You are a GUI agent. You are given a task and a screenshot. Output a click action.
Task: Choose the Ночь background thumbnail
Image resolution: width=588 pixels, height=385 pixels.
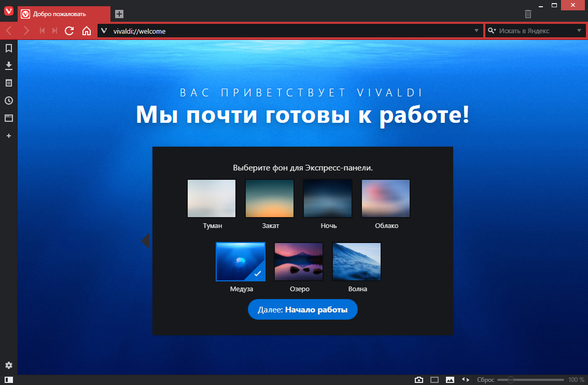pyautogui.click(x=328, y=198)
